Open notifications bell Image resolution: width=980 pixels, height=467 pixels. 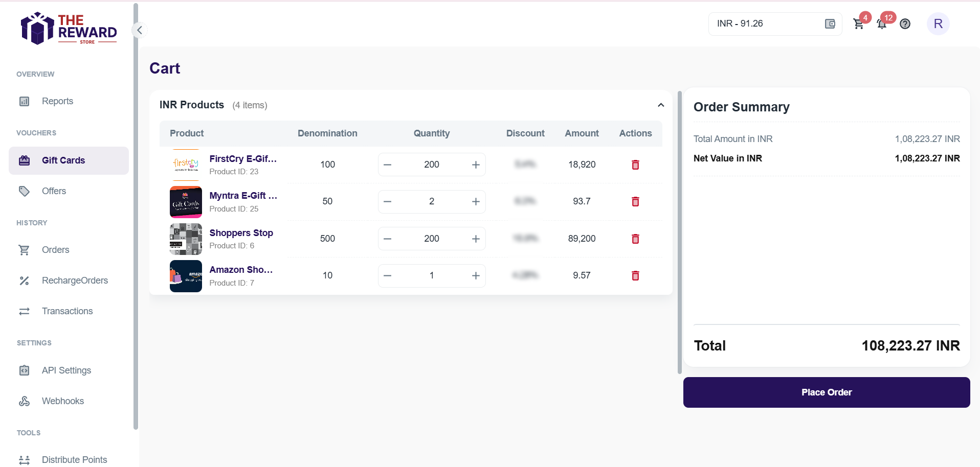tap(882, 24)
